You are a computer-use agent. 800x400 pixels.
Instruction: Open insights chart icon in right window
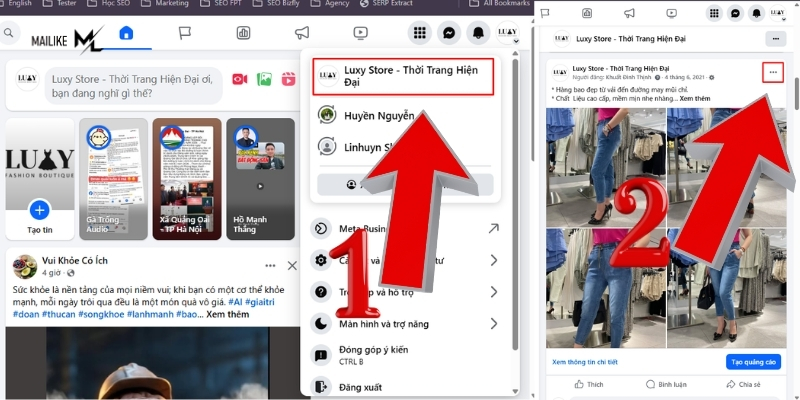[x=587, y=13]
